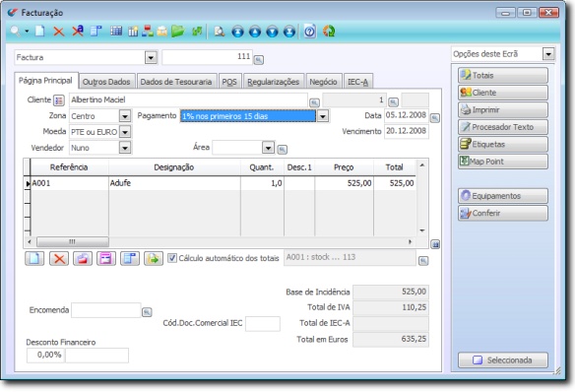Go to first record navigation button
575x392 pixels.
click(237, 32)
